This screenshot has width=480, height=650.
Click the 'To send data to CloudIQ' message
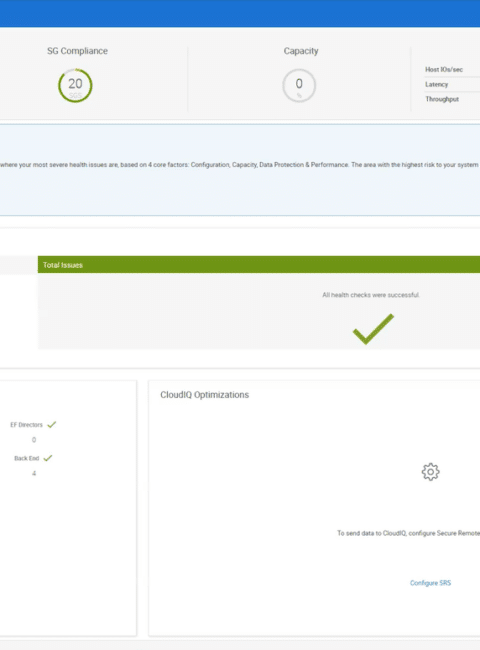pyautogui.click(x=408, y=533)
